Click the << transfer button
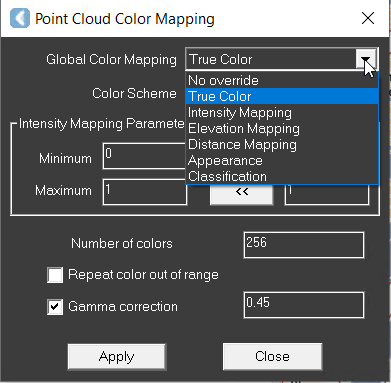Image resolution: width=391 pixels, height=383 pixels. [x=242, y=193]
